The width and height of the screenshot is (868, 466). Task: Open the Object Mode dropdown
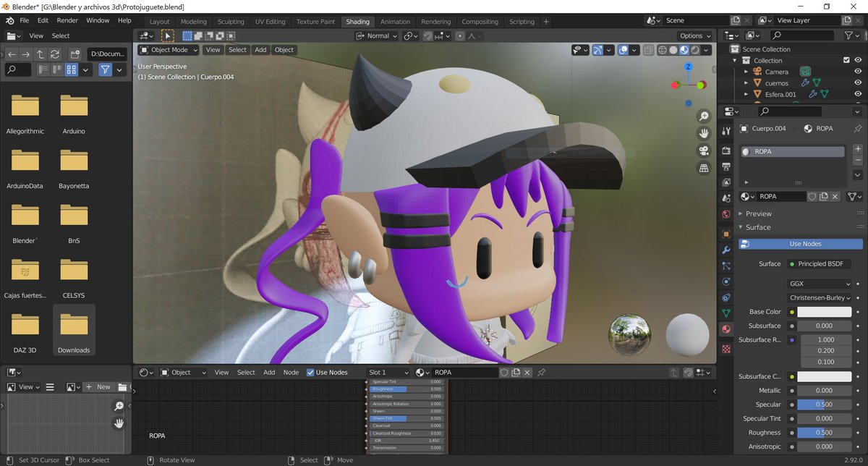pyautogui.click(x=169, y=50)
